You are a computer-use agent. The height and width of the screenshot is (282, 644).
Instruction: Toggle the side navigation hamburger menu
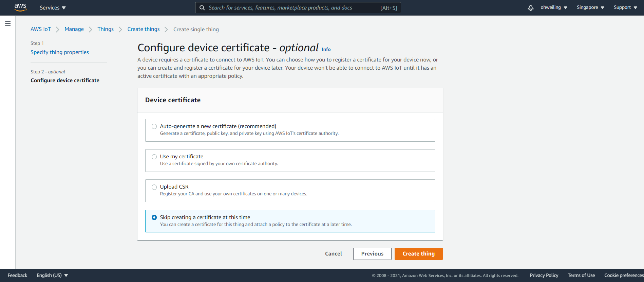tap(8, 23)
